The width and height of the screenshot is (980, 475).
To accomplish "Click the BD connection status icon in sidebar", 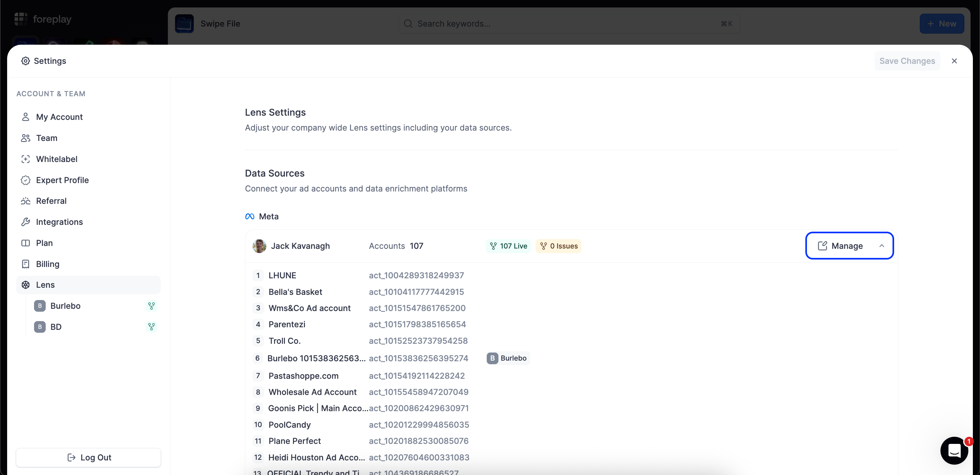I will [151, 327].
